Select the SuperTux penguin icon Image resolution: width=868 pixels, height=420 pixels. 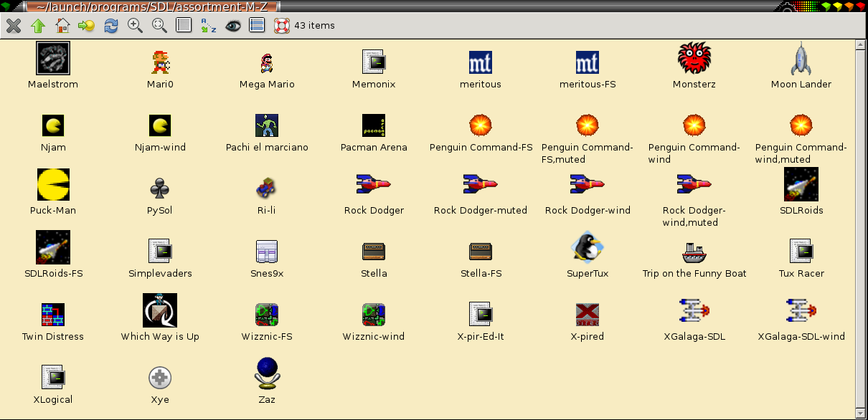coord(588,247)
